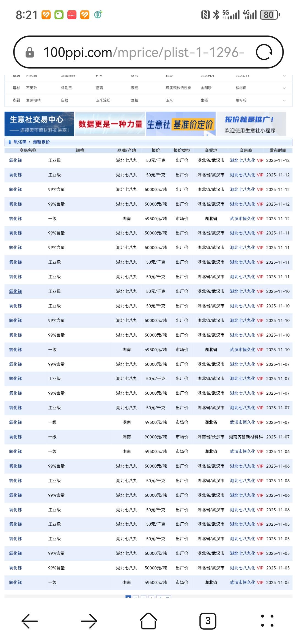Click 市场价 in the 2025-11-10 一级 row
The height and width of the screenshot is (644, 297).
[182, 350]
